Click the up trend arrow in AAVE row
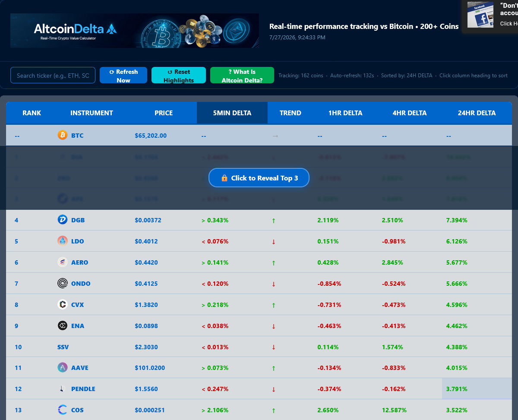 pyautogui.click(x=274, y=369)
